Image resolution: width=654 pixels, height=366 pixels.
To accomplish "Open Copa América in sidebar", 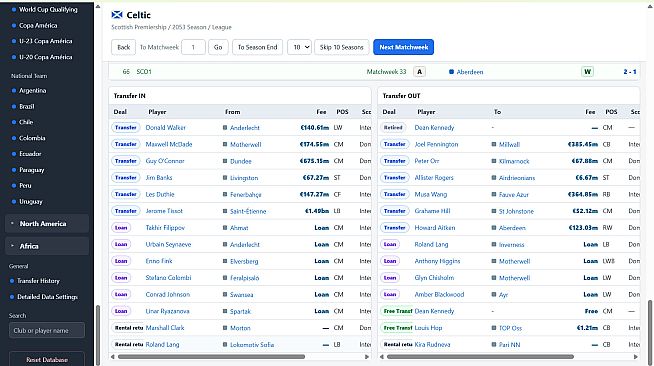I will (38, 25).
